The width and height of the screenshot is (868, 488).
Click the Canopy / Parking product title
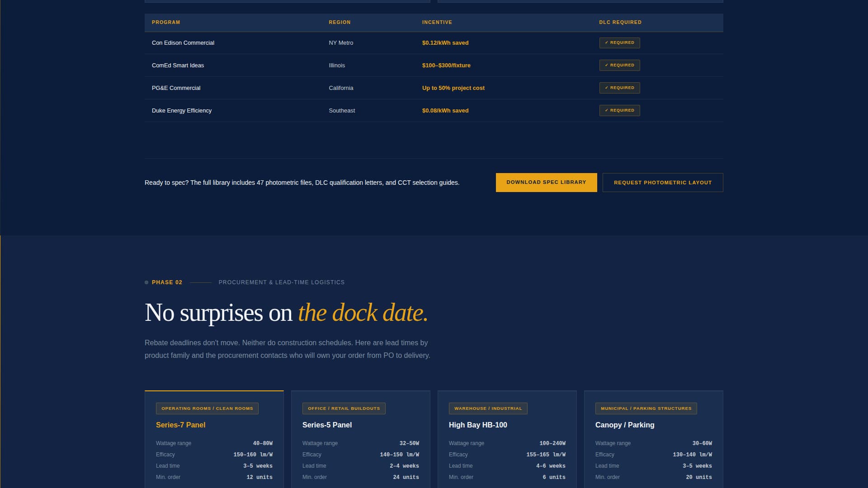pos(624,425)
